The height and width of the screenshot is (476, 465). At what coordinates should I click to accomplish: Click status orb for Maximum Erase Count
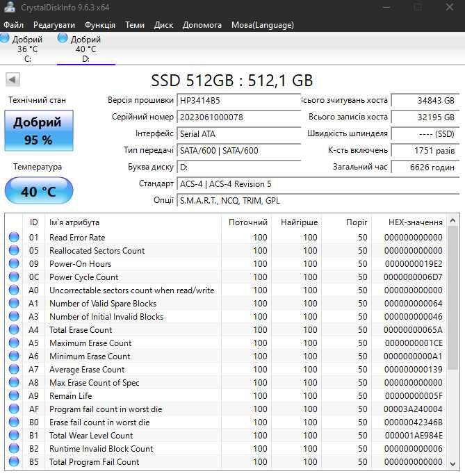(14, 343)
